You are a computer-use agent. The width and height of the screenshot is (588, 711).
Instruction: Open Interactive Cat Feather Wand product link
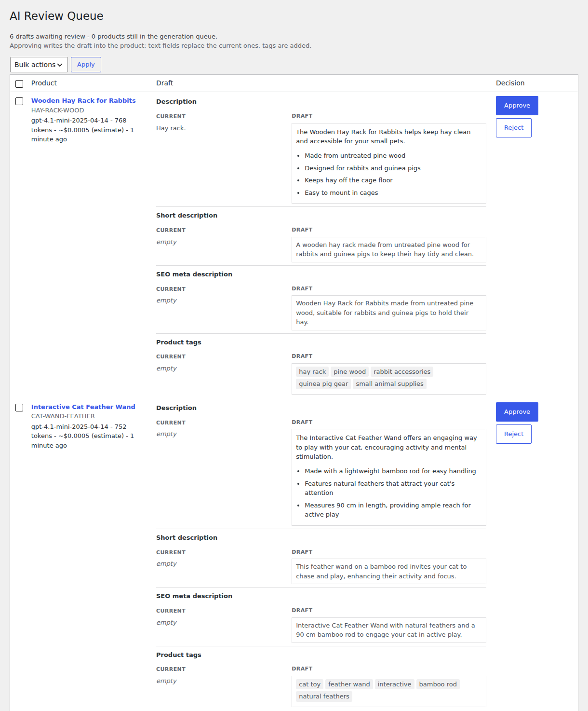(x=83, y=407)
